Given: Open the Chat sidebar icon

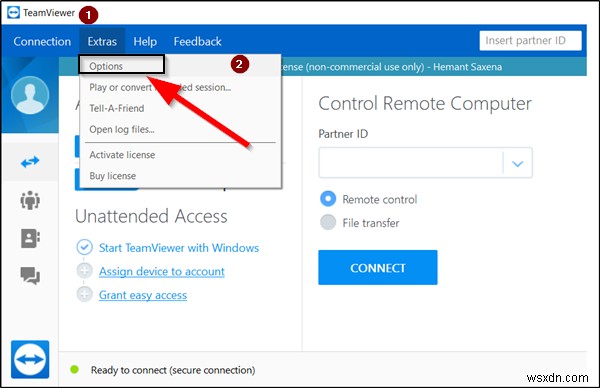Looking at the screenshot, I should (30, 276).
